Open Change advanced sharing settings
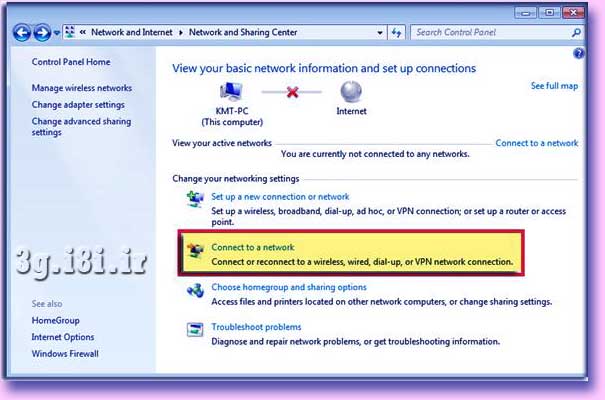This screenshot has height=400, width=605. [81, 127]
